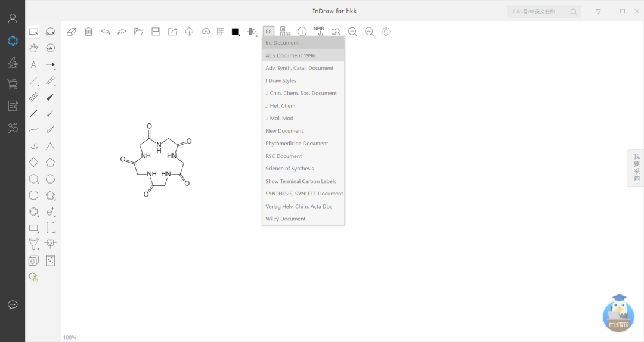Screen dimensions: 644x342
Task: Click the online customer service button
Action: pos(618,313)
